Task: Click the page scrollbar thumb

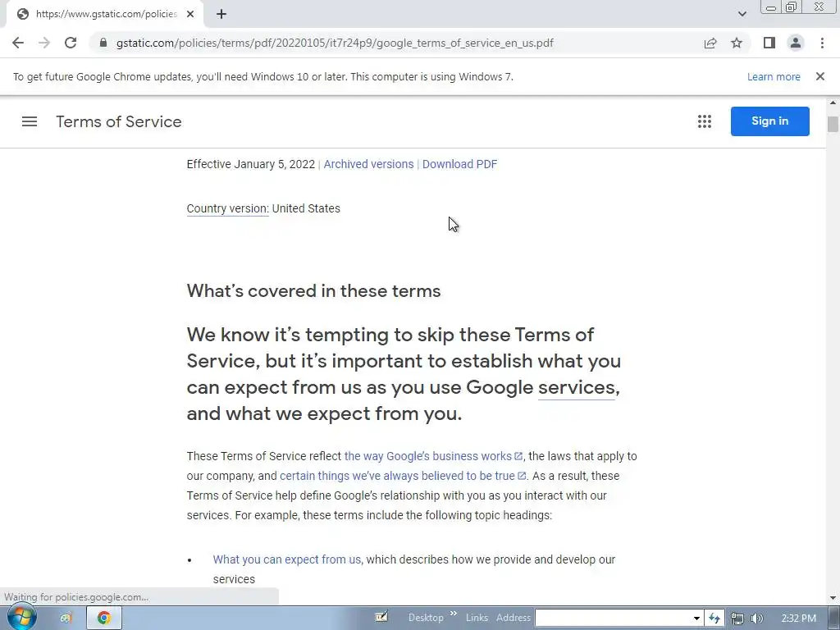Action: [833, 124]
